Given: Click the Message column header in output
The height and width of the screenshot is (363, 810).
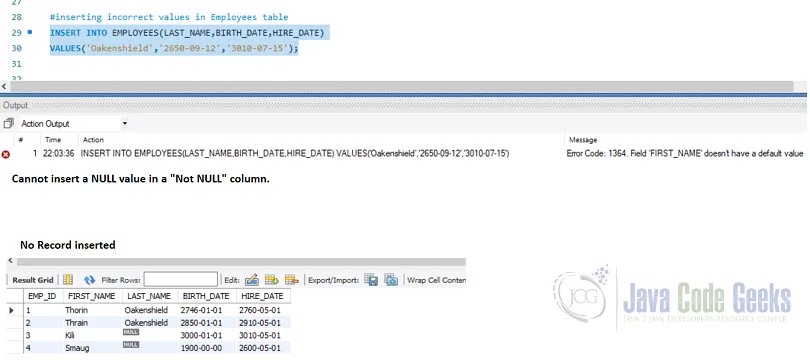Looking at the screenshot, I should click(583, 140).
